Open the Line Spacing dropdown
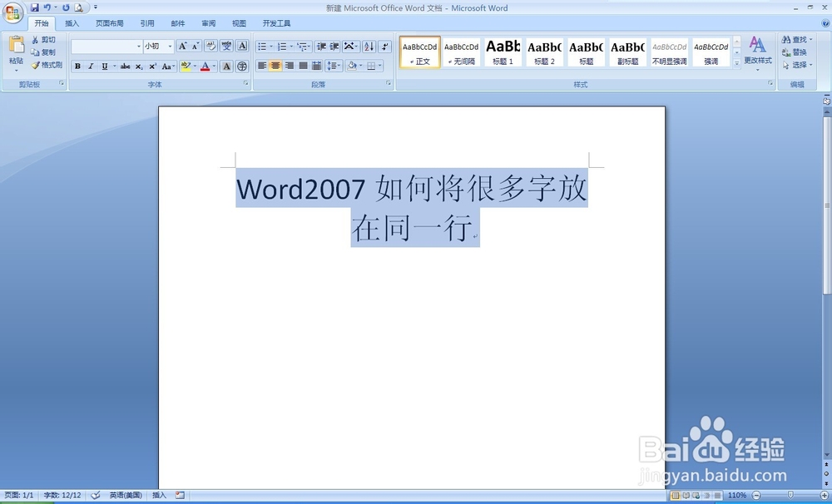 (334, 66)
